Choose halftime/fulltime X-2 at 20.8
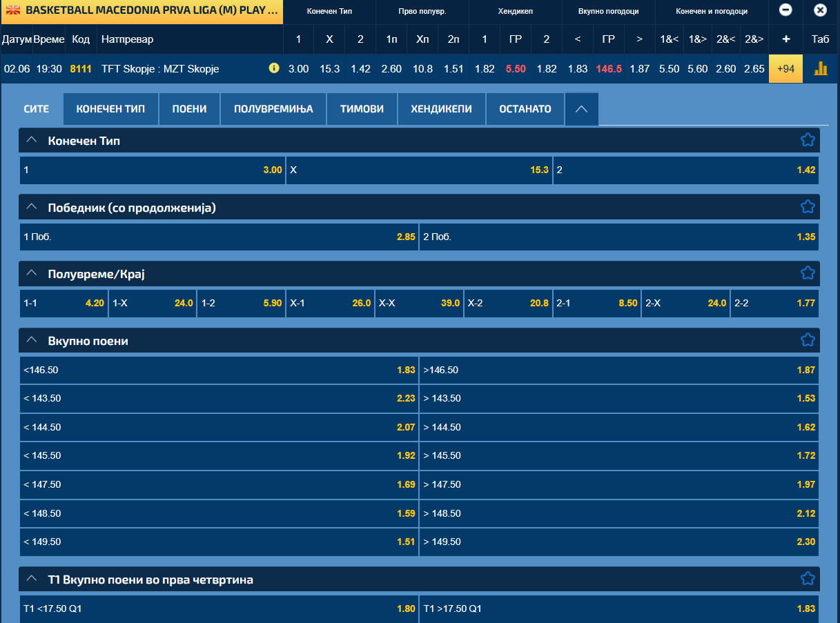This screenshot has width=840, height=623. 508,303
